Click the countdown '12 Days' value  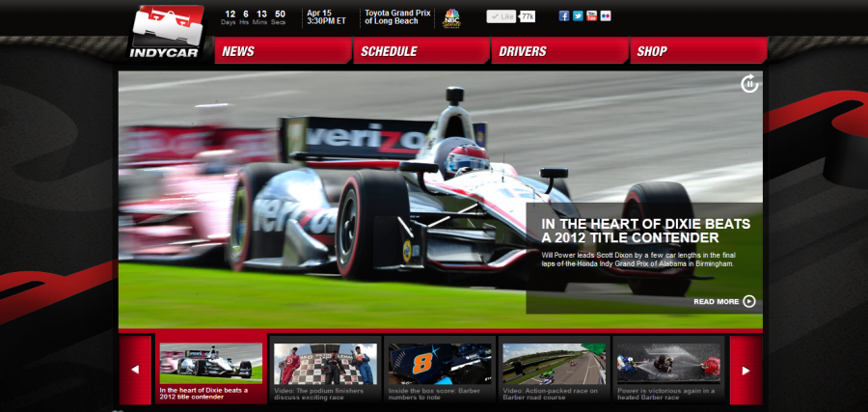pos(231,17)
